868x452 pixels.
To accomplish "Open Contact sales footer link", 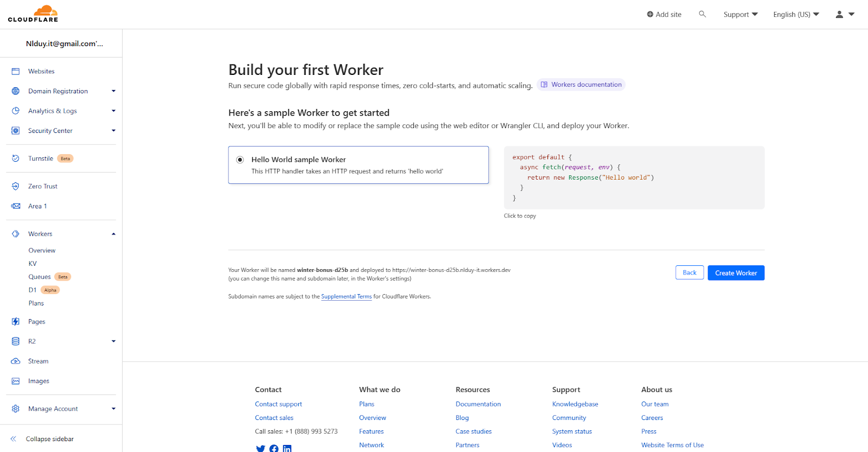I will pyautogui.click(x=274, y=418).
